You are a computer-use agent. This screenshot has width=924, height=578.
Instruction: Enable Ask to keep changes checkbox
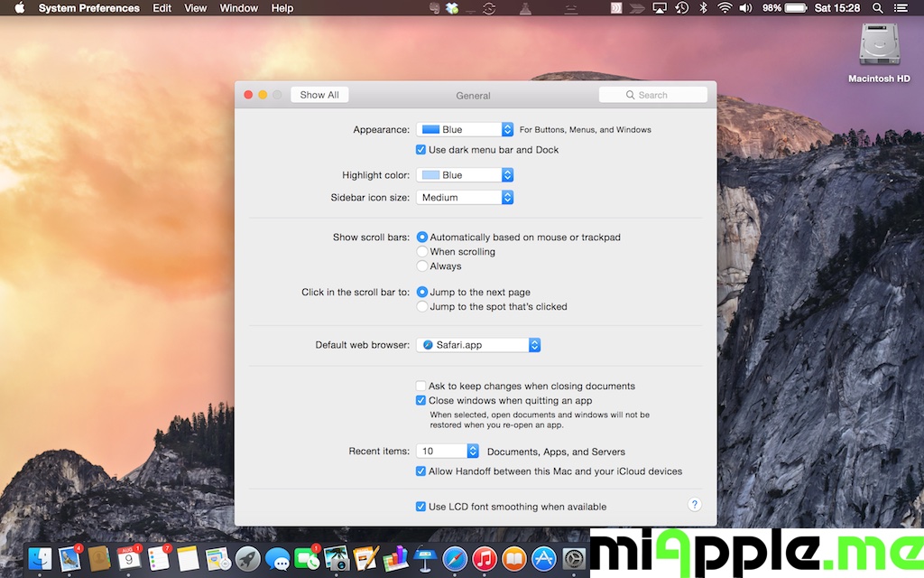(420, 386)
